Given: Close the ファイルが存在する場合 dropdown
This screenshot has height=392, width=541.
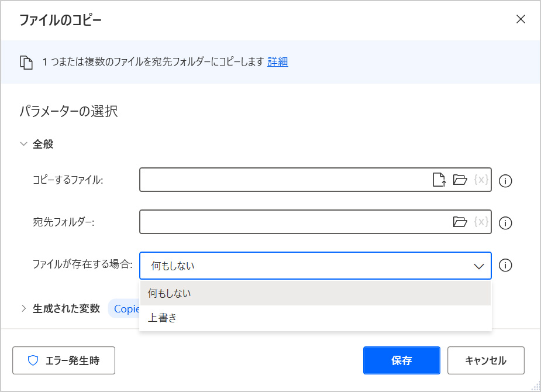Looking at the screenshot, I should [x=478, y=266].
